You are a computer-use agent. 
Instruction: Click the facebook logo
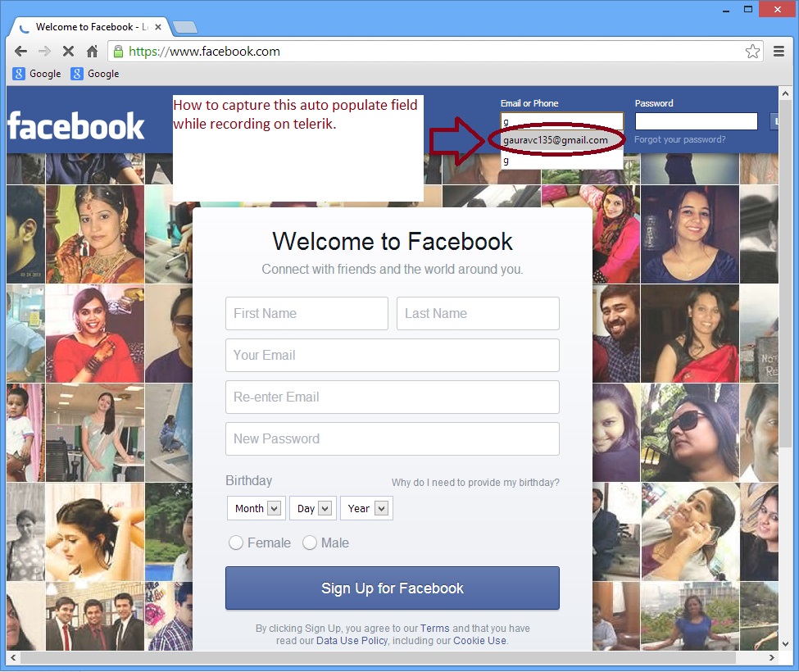(x=76, y=126)
